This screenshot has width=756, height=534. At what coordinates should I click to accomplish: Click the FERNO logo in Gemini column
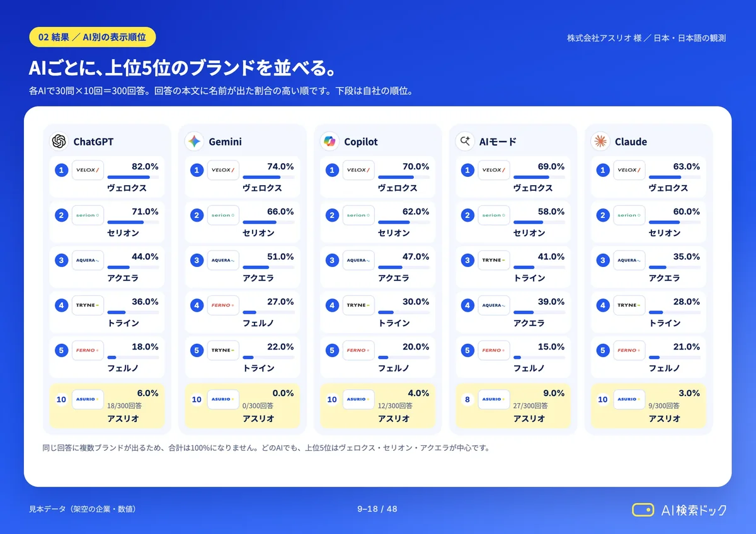coord(223,305)
